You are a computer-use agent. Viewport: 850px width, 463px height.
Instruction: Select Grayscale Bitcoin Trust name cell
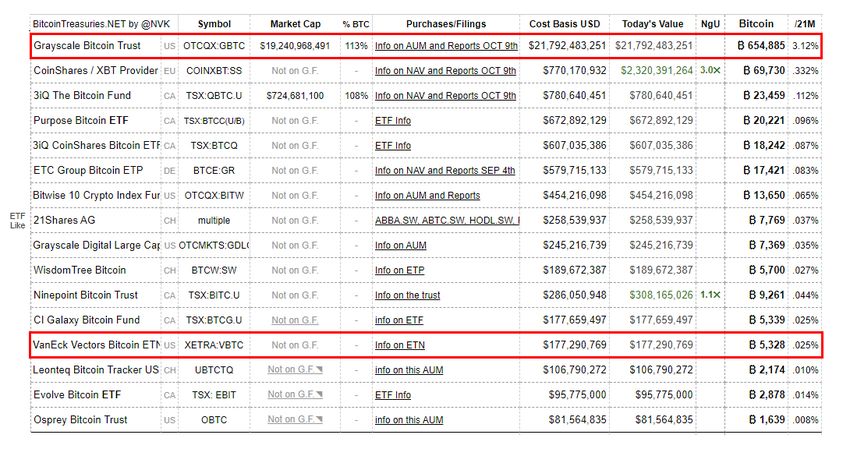click(87, 46)
